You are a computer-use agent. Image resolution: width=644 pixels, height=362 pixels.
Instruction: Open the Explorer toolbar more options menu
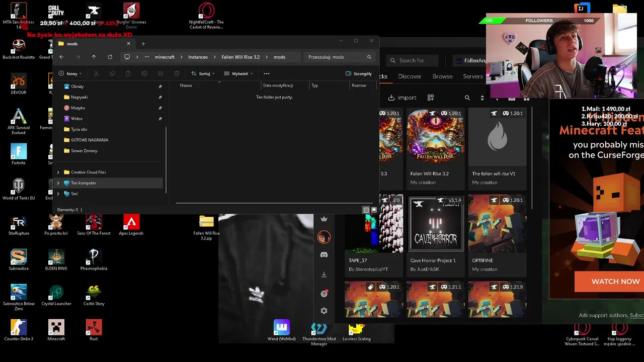pyautogui.click(x=267, y=73)
